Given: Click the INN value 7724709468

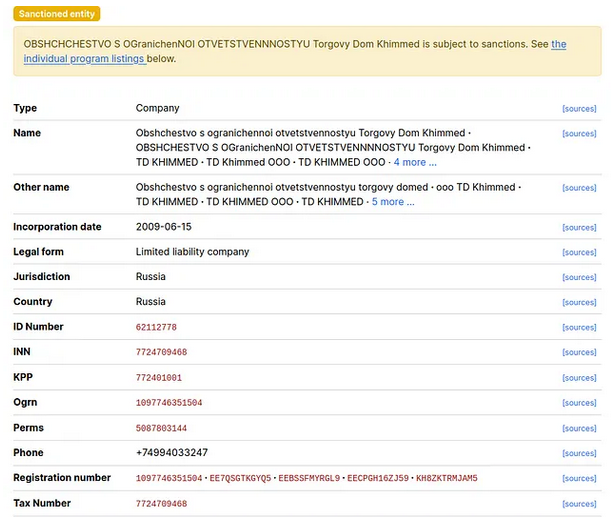Looking at the screenshot, I should point(161,353).
